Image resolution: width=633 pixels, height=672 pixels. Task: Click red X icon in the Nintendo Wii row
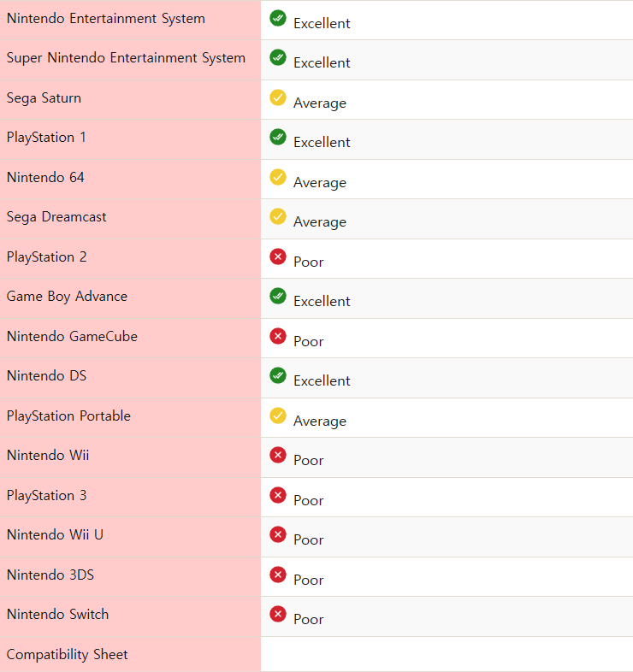(x=278, y=455)
